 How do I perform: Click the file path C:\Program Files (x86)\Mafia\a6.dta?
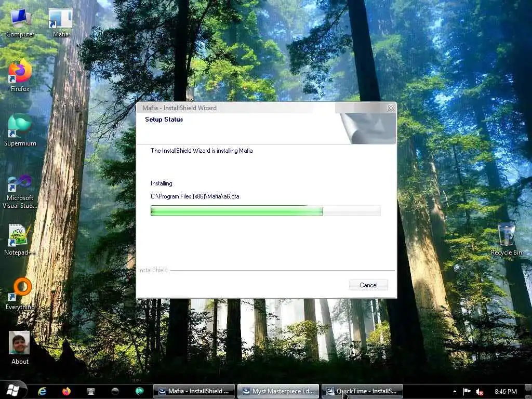[195, 196]
